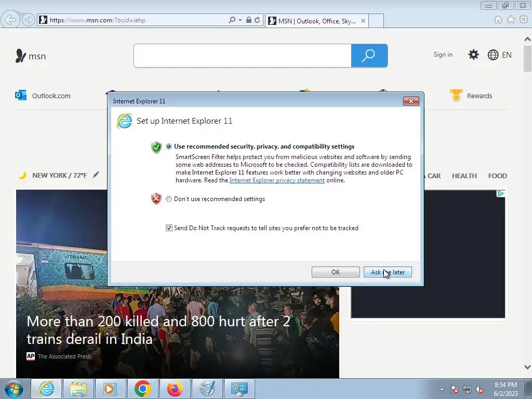The height and width of the screenshot is (399, 532).
Task: Select Use recommended security settings radio
Action: coord(169,147)
